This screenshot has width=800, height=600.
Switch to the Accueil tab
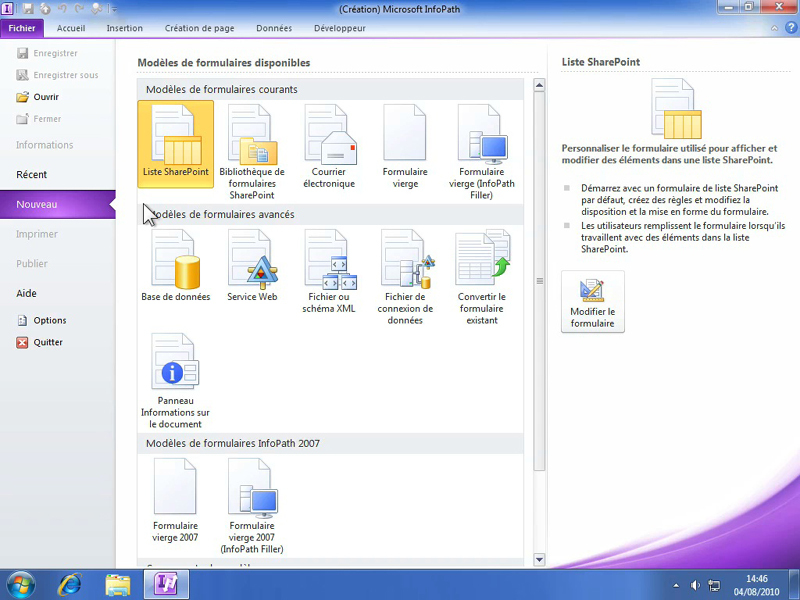71,28
